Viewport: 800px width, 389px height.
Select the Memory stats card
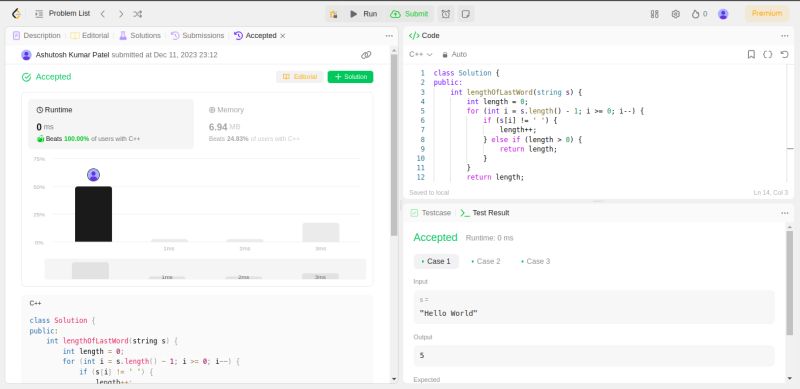point(284,124)
